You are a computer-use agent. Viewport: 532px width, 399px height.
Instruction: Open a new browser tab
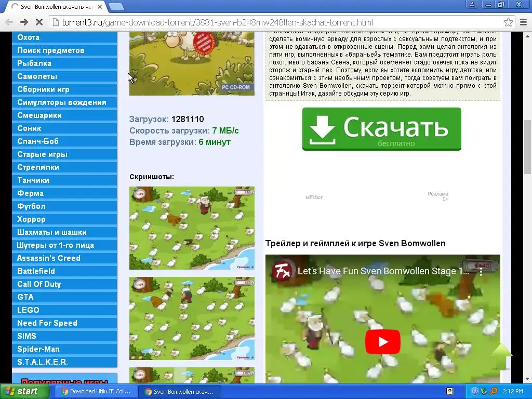[116, 6]
